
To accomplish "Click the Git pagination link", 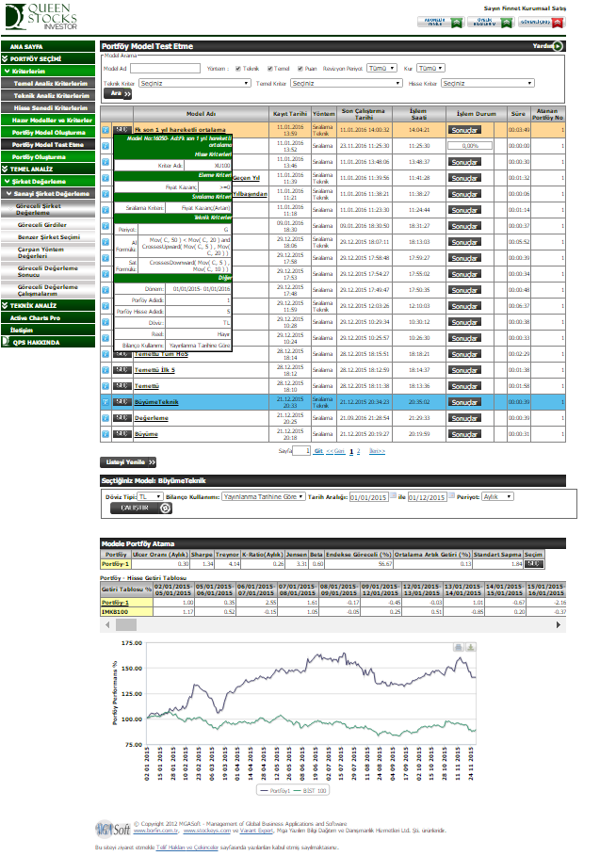I will coord(318,451).
